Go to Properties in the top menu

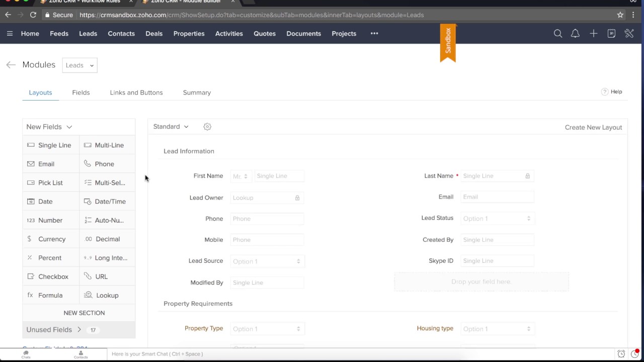[189, 34]
